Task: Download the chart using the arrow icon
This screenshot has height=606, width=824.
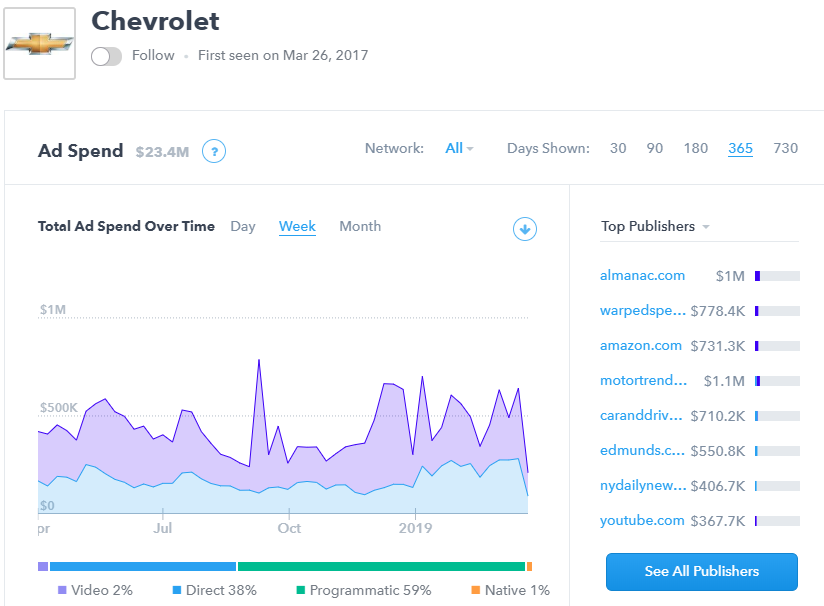Action: coord(525,229)
